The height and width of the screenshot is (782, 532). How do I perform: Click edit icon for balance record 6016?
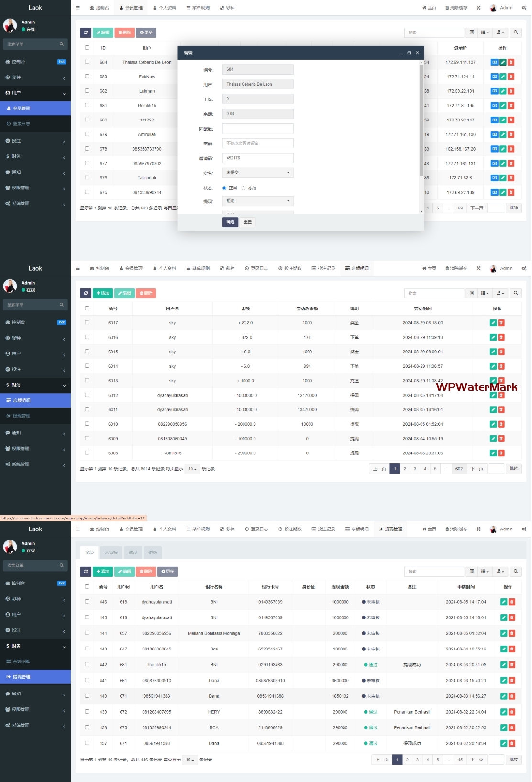(493, 338)
